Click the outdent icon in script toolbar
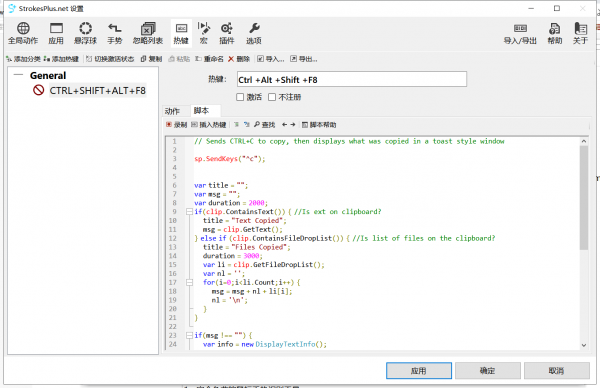Viewport: 600px width, 388px height. (246, 125)
